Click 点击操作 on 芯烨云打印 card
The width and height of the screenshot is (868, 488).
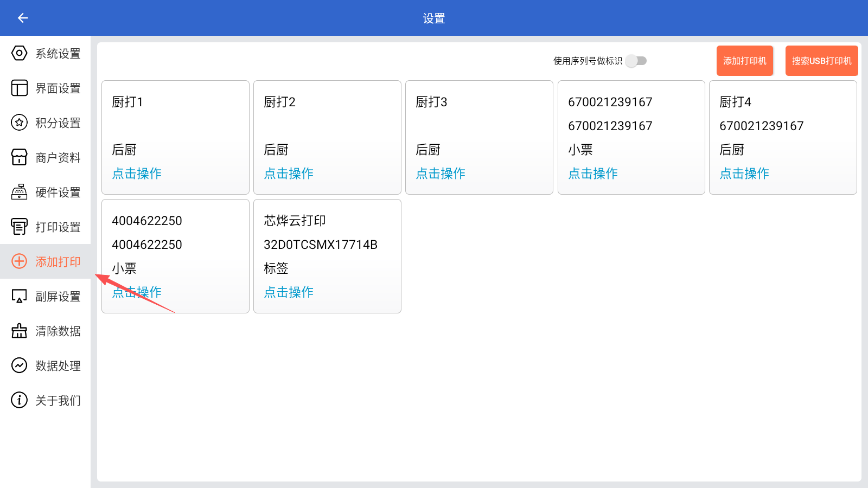(x=289, y=292)
